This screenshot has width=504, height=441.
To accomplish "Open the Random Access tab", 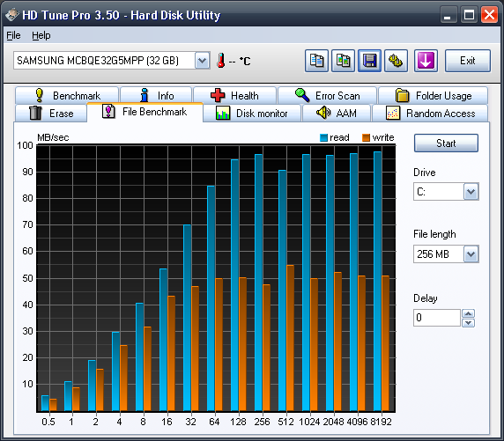I will (x=430, y=113).
